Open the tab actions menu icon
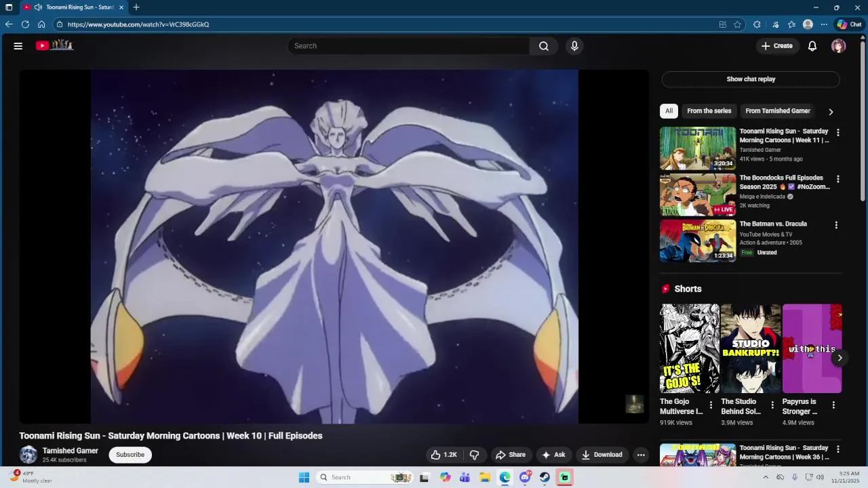Screen dimensions: 868x488 [x=9, y=7]
